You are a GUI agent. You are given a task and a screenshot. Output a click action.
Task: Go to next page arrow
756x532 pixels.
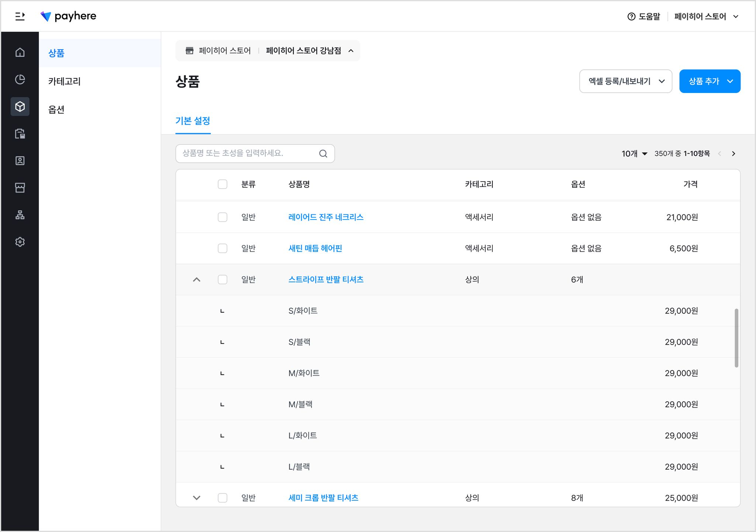733,153
